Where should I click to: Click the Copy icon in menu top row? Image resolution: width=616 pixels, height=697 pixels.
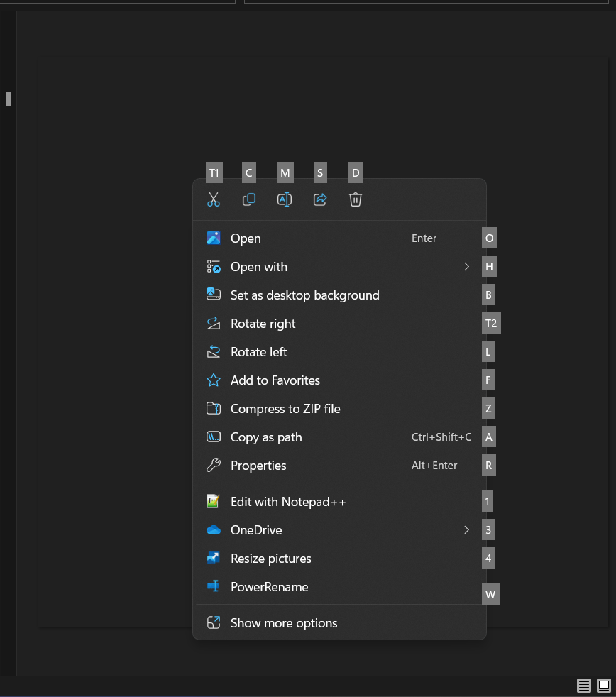pyautogui.click(x=249, y=199)
